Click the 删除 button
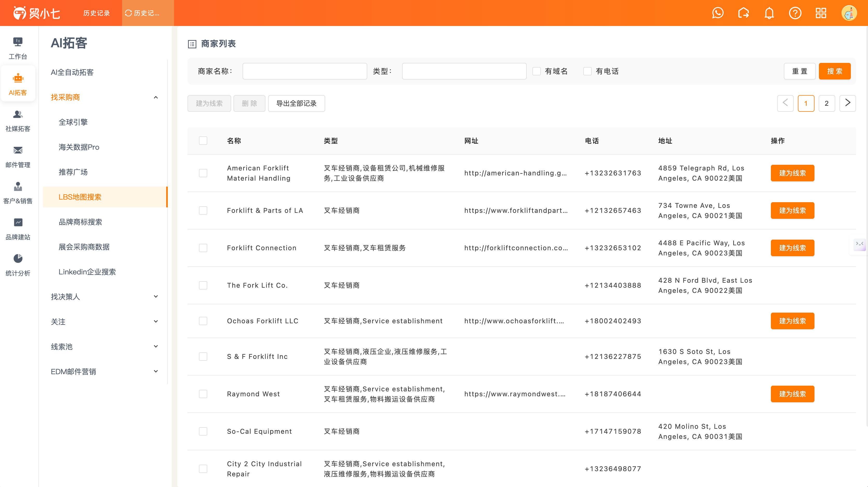Screen dimensions: 868x487 point(249,103)
